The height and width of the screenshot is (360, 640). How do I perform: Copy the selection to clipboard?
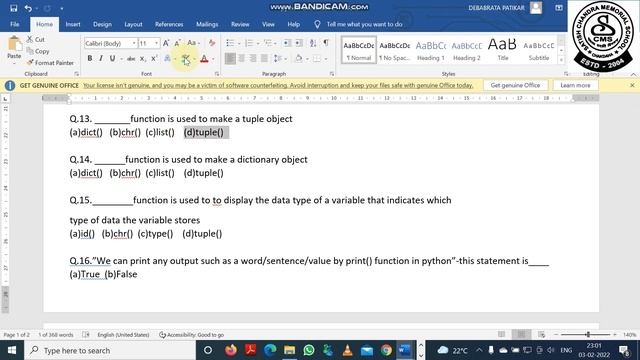pos(38,51)
